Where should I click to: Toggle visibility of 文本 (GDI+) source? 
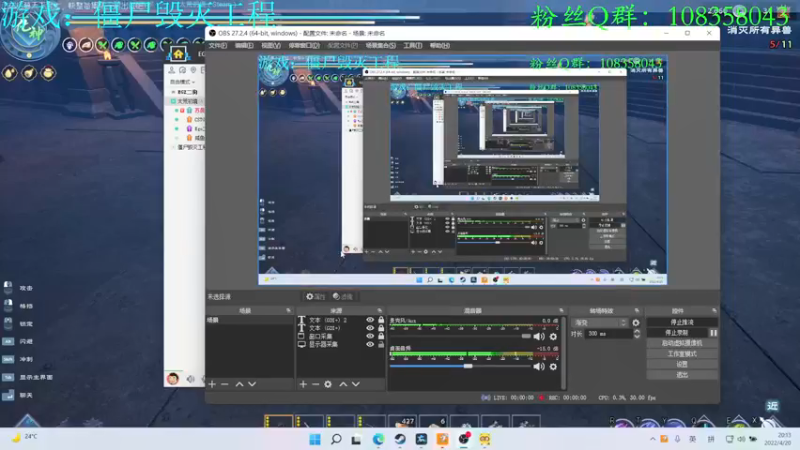tap(370, 328)
